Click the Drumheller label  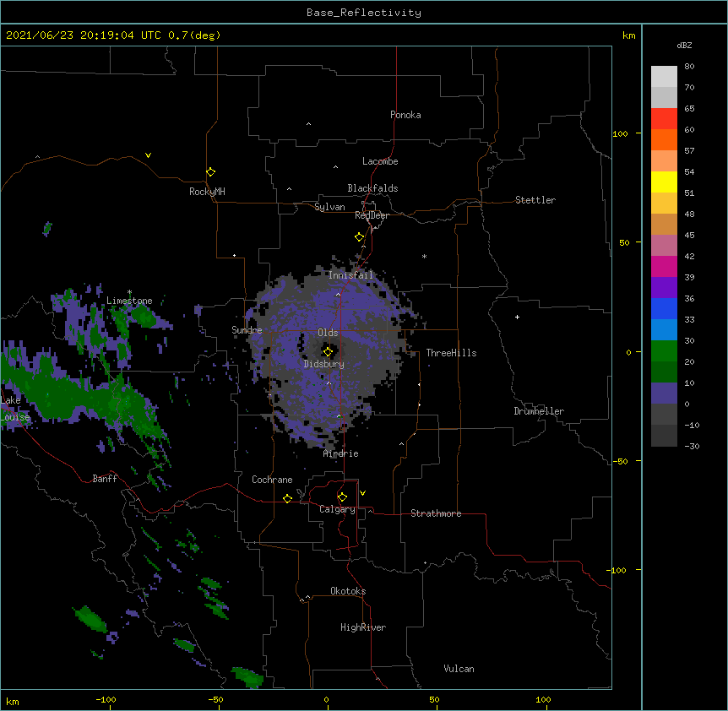tap(539, 411)
